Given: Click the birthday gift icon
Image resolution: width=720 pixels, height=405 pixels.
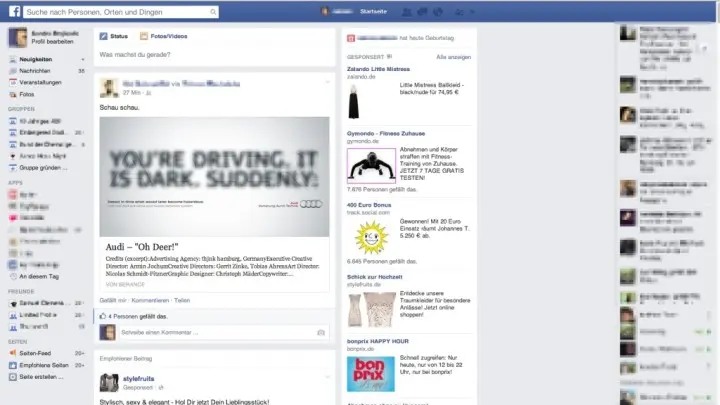Looking at the screenshot, I should click(x=351, y=38).
